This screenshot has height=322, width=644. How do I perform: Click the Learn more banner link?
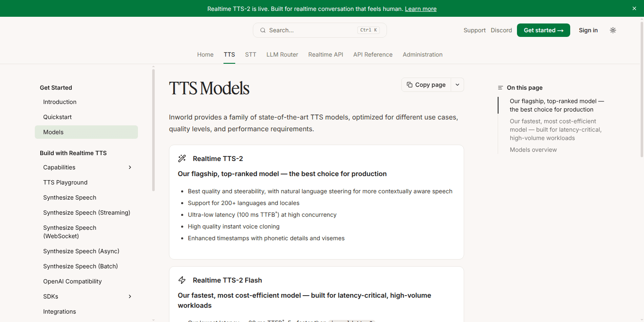421,9
